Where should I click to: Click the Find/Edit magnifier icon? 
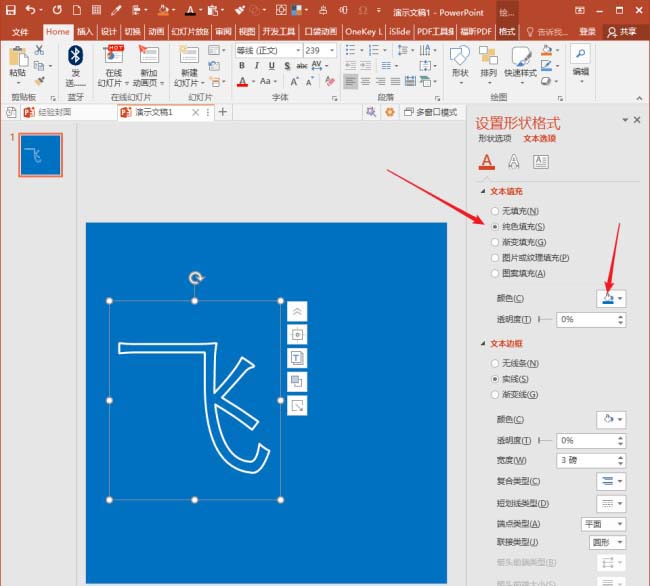tap(581, 53)
